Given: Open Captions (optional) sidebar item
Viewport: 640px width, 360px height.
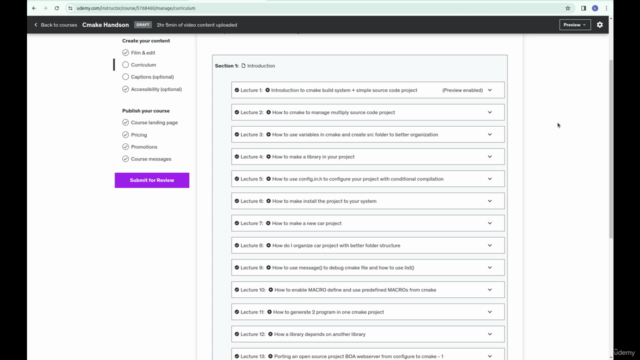Looking at the screenshot, I should 152,77.
